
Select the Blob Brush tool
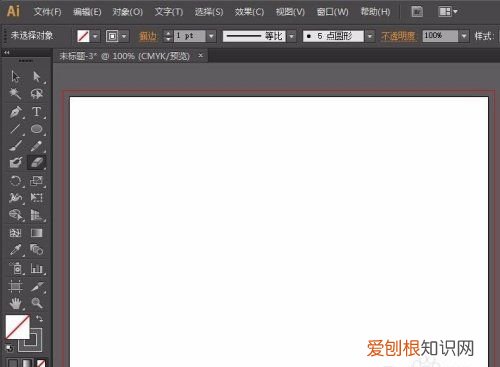[x=15, y=163]
